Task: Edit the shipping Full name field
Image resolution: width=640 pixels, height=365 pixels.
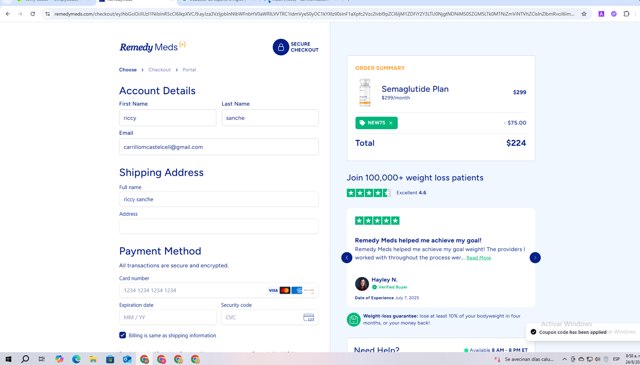Action: [219, 199]
